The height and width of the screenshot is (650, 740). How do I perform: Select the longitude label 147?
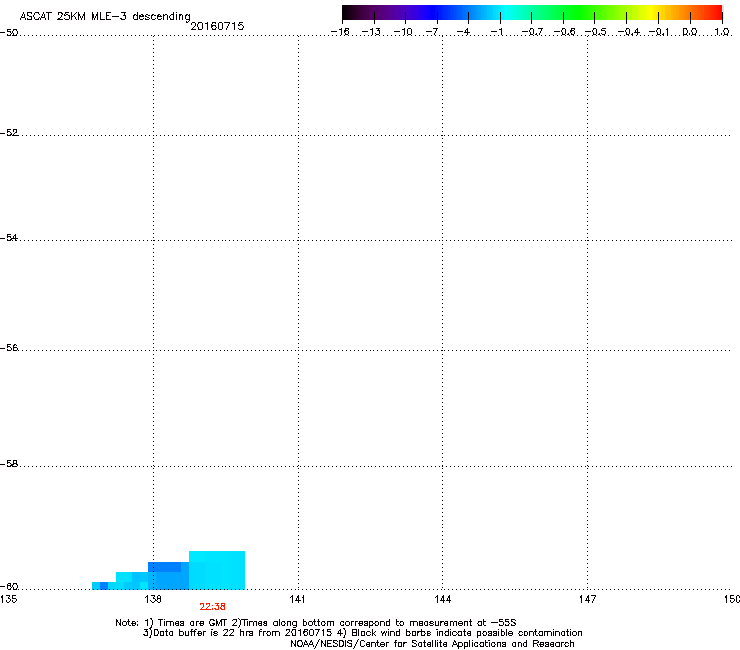[x=587, y=599]
